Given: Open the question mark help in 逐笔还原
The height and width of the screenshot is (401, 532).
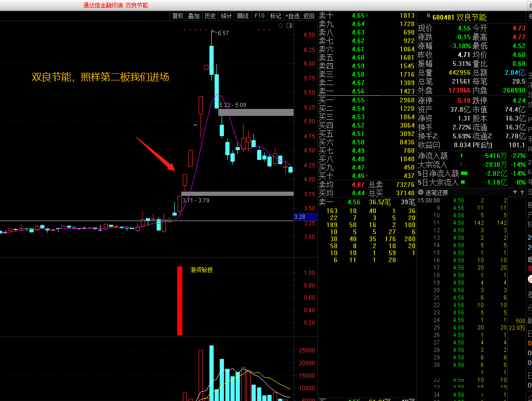Looking at the screenshot, I should 522,193.
